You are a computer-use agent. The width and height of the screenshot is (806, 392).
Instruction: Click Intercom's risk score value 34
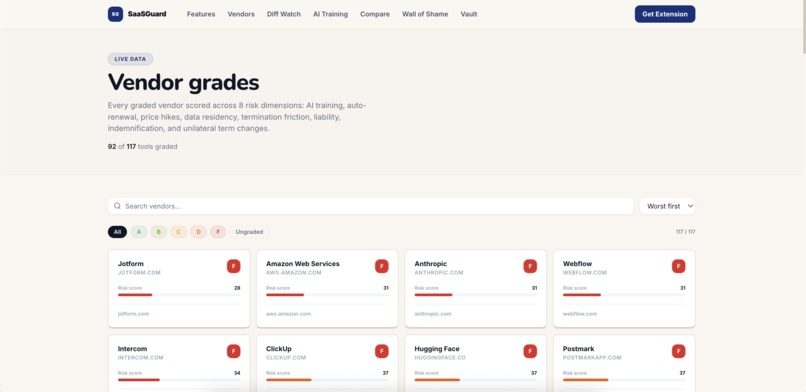[237, 374]
